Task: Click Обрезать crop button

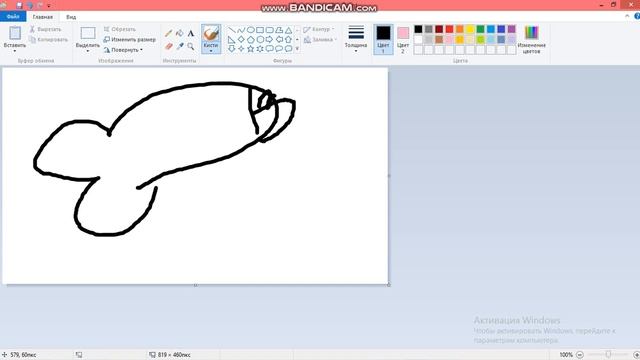Action: click(x=120, y=29)
